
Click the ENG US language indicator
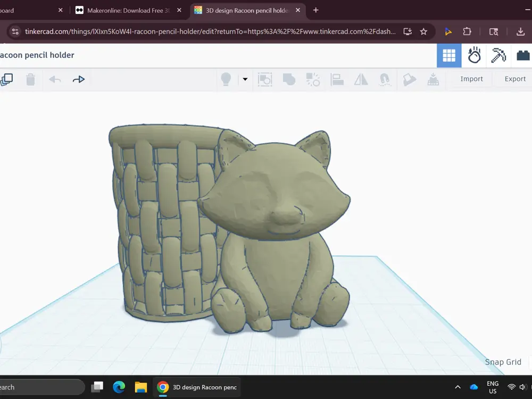[493, 387]
